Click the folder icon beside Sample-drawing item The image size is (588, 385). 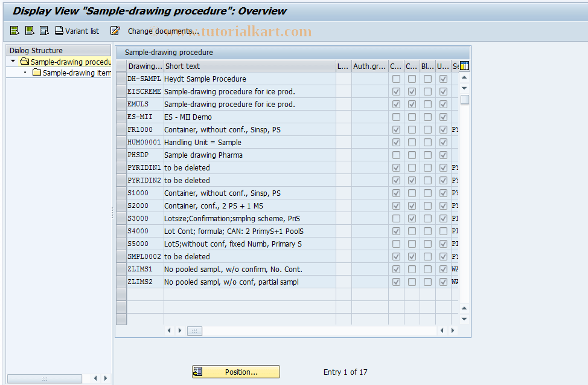36,73
